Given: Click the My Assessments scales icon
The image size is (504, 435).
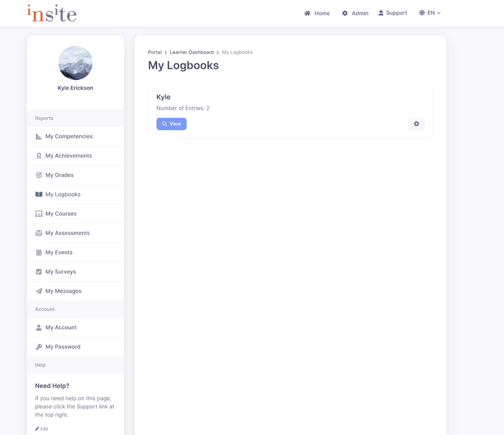Looking at the screenshot, I should point(39,233).
